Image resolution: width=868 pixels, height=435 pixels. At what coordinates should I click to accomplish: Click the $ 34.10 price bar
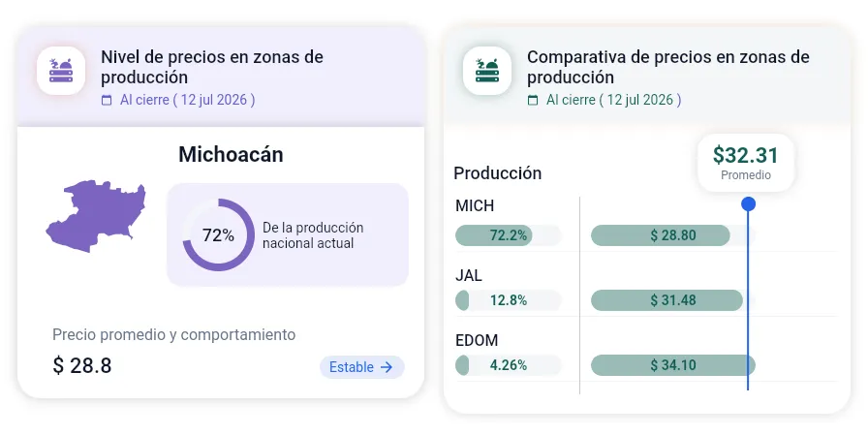click(673, 364)
